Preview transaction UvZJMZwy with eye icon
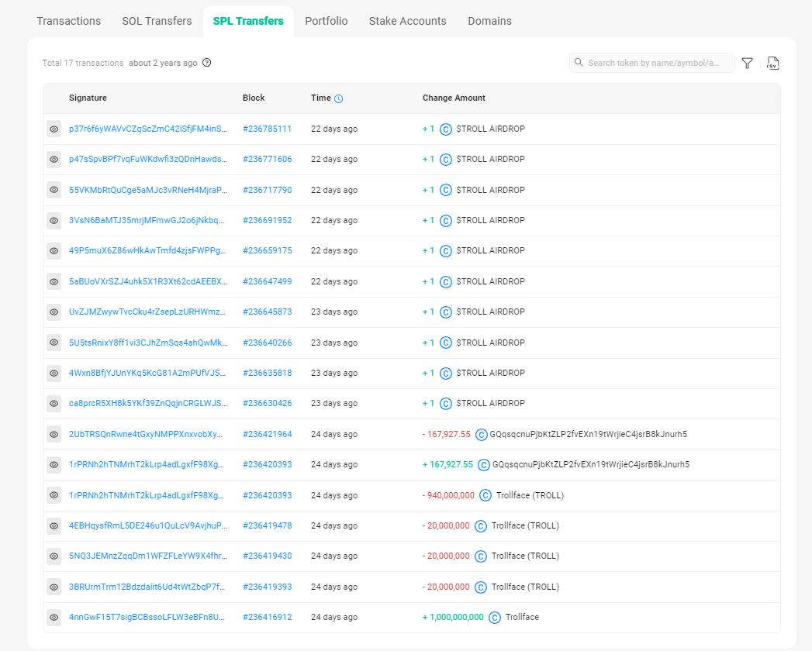The width and height of the screenshot is (812, 651). [54, 312]
